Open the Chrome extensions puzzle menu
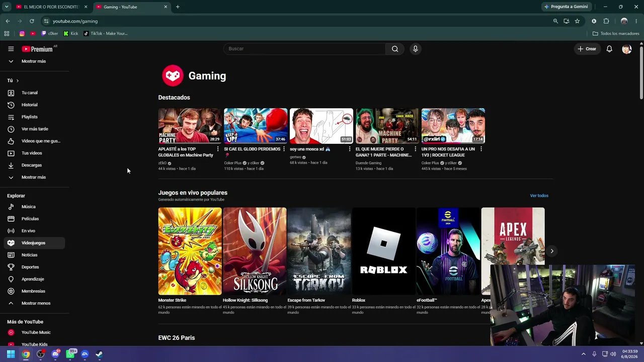The height and width of the screenshot is (362, 644). (x=606, y=21)
